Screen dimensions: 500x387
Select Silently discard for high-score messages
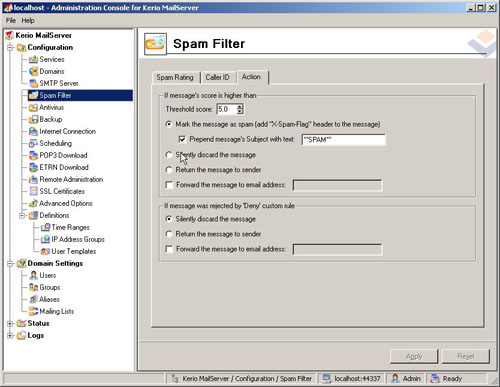(169, 155)
